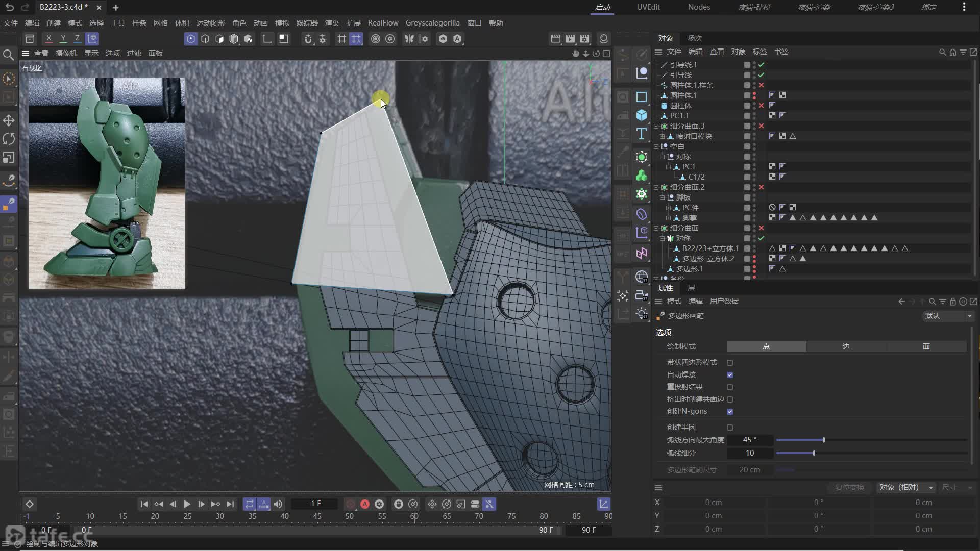
Task: Open the 网格 menu
Action: pyautogui.click(x=160, y=23)
